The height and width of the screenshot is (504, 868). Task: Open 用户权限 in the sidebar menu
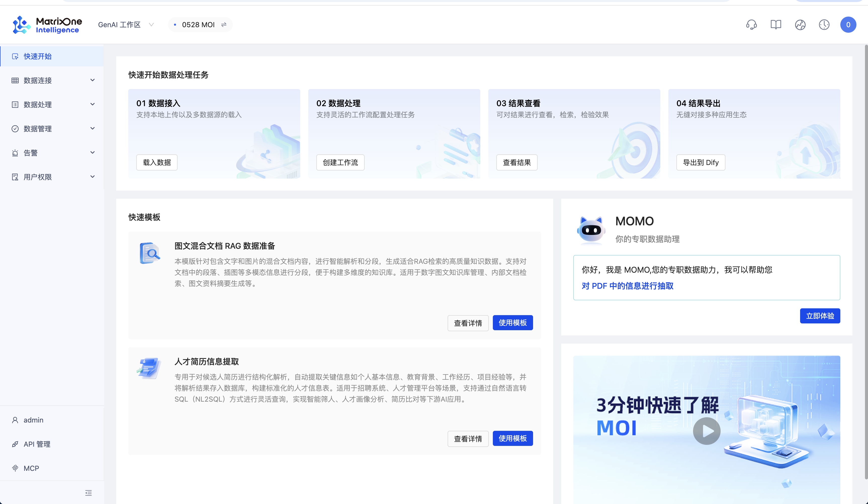(x=37, y=177)
